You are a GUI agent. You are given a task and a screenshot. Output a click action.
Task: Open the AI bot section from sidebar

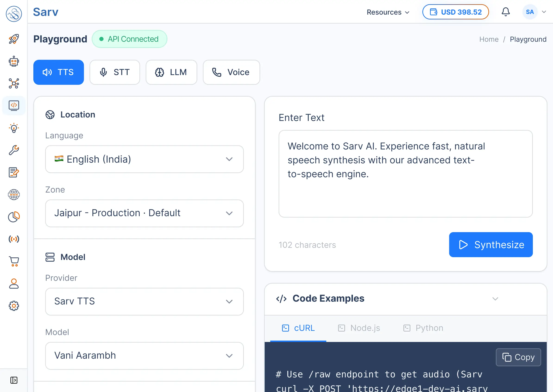14,61
